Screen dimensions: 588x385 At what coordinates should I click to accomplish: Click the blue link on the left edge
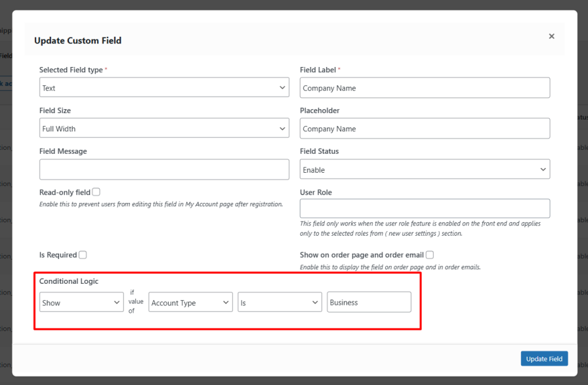click(x=5, y=83)
